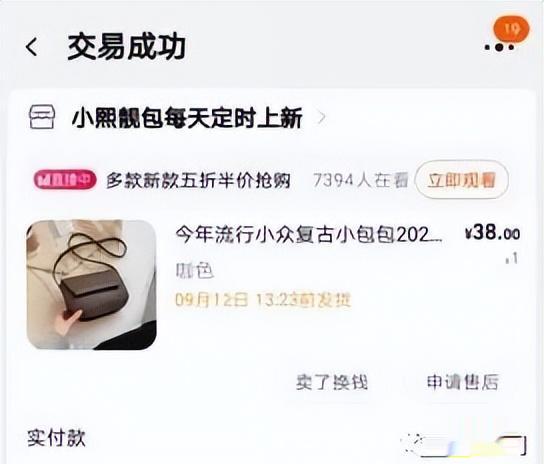Tap the blurred paid amount value
544x464 pixels.
(x=464, y=445)
